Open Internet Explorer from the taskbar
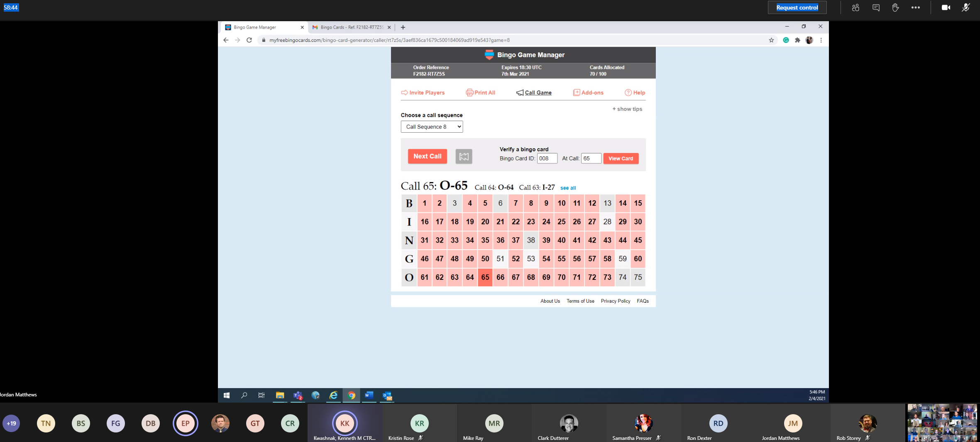The width and height of the screenshot is (980, 442). [x=334, y=396]
